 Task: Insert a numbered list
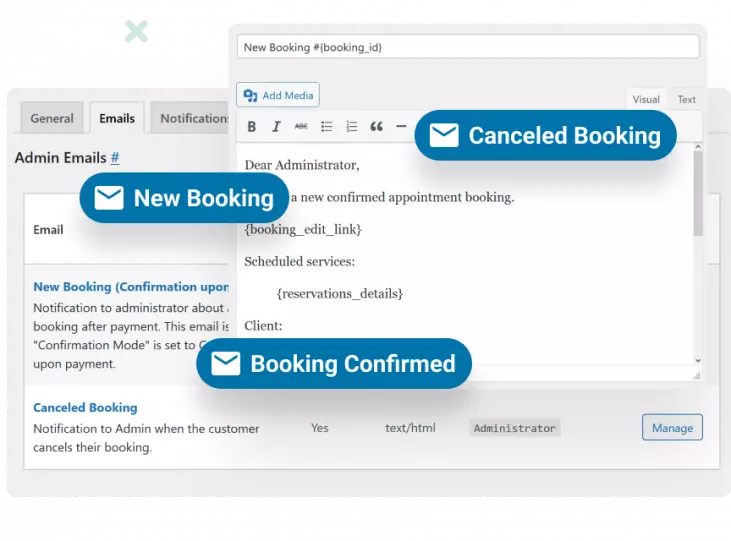coord(352,126)
